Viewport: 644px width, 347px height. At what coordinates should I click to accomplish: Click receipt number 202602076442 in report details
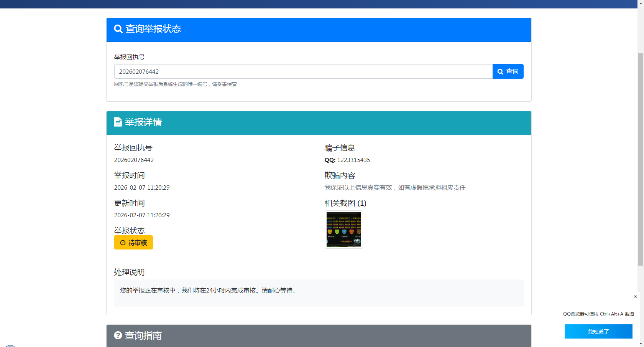[134, 160]
